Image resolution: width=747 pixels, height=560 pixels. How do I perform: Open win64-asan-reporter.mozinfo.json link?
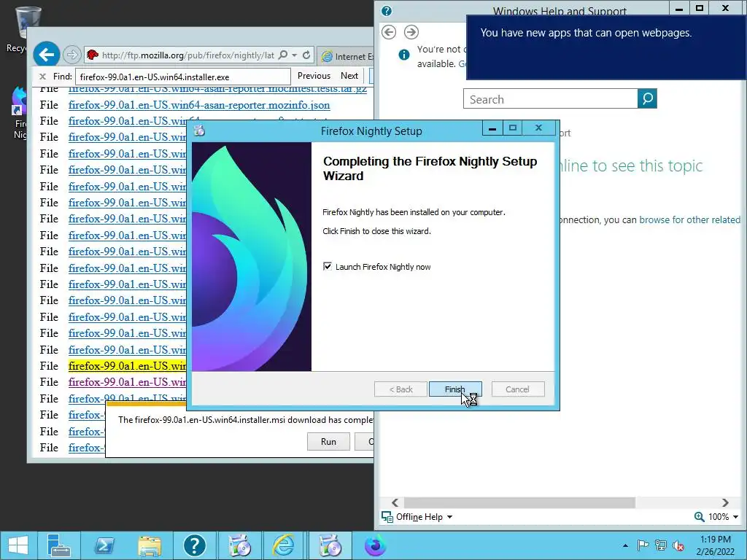[199, 105]
